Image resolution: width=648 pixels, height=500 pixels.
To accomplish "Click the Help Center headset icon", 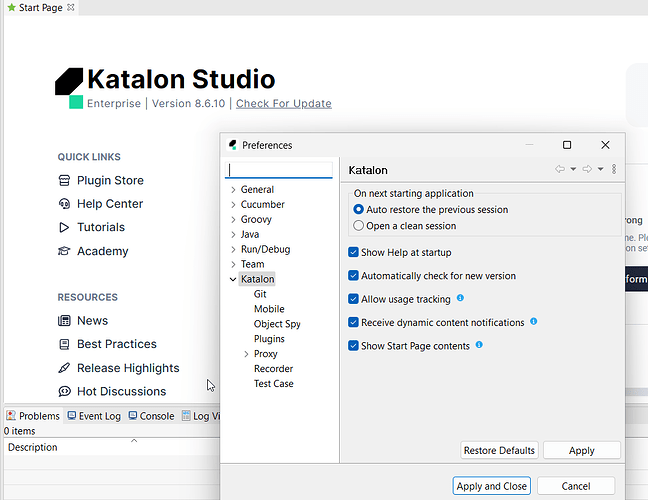I will [65, 204].
